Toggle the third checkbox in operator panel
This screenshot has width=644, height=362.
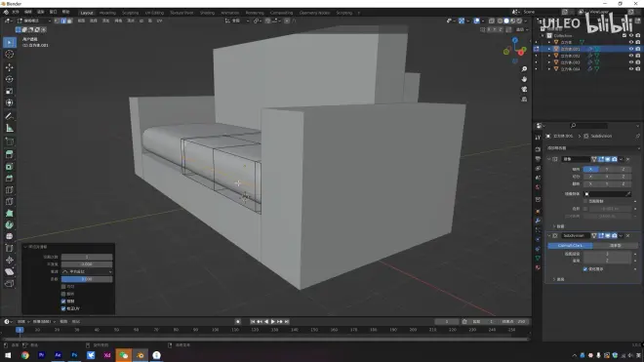[x=63, y=302]
